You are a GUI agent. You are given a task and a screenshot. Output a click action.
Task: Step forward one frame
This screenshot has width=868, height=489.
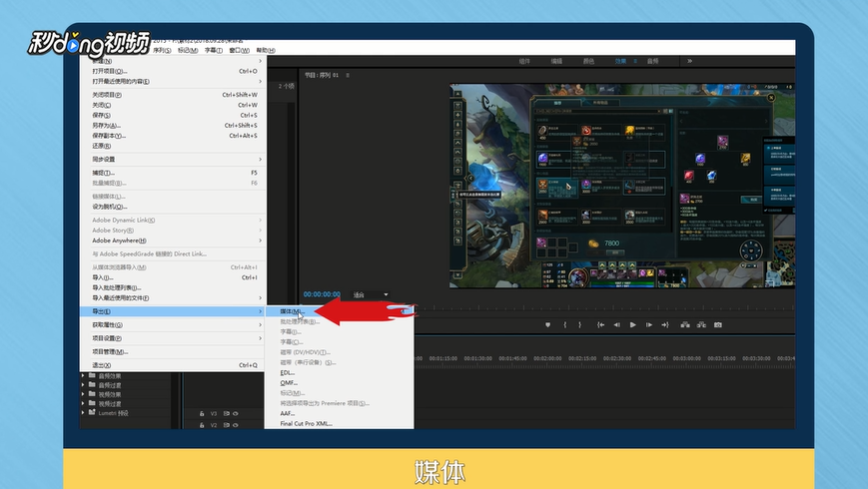coord(649,324)
